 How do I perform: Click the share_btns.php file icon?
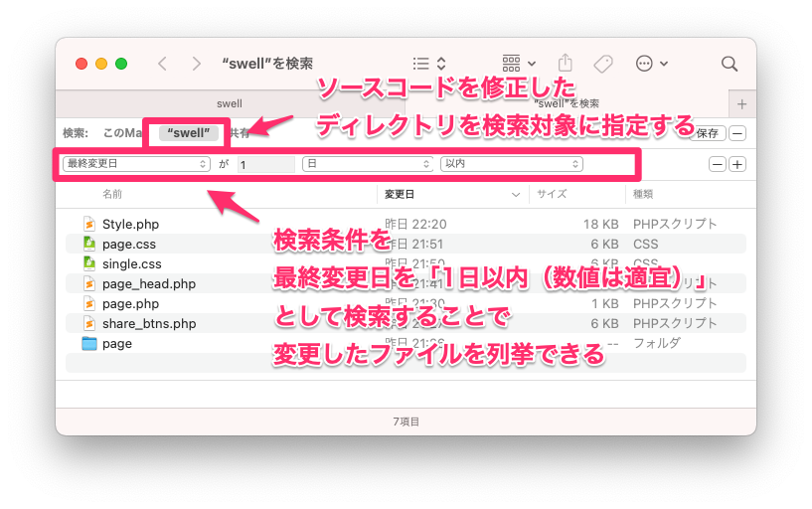tap(89, 323)
